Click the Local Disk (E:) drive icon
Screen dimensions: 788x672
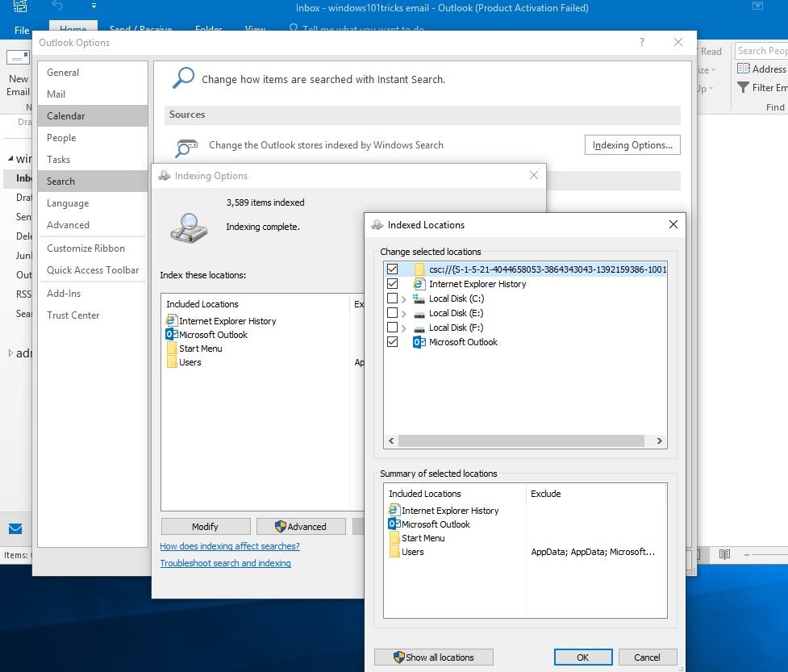tap(419, 314)
